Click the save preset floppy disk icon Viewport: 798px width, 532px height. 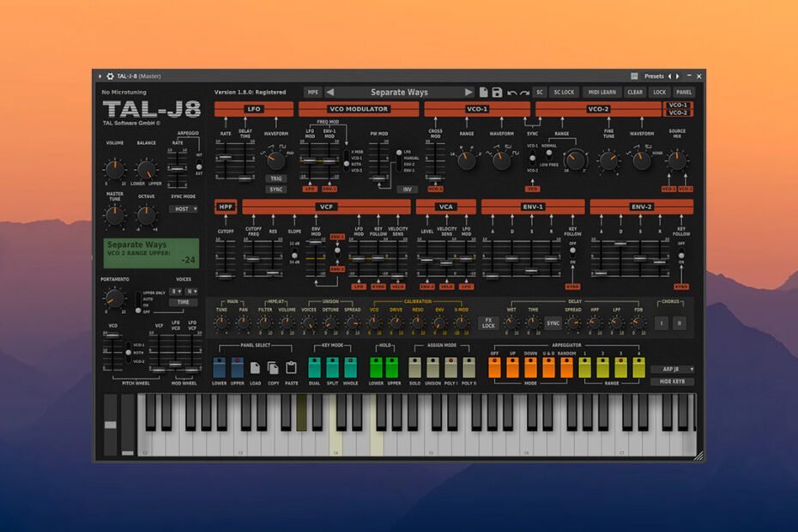497,92
